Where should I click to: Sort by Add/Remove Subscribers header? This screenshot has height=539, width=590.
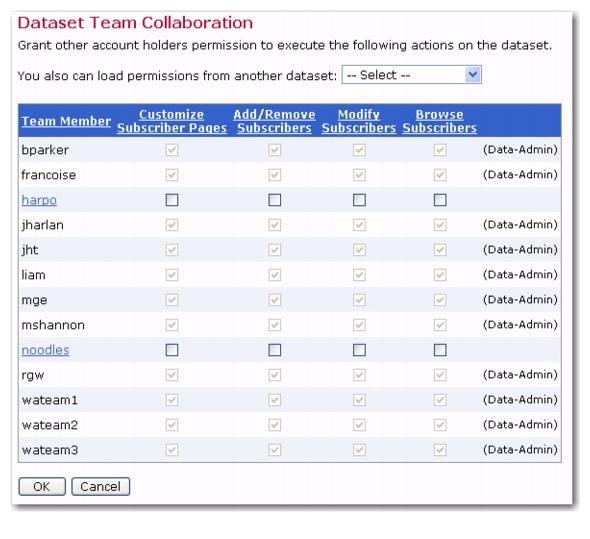[x=274, y=121]
